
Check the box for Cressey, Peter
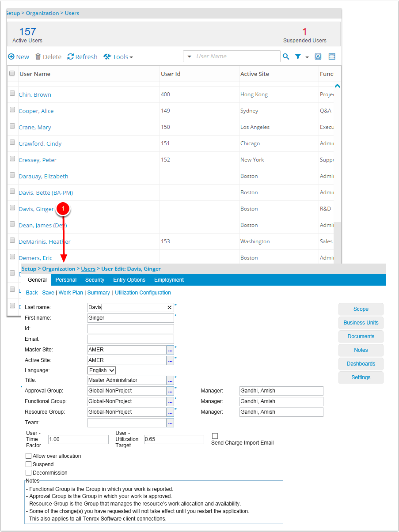click(x=12, y=158)
